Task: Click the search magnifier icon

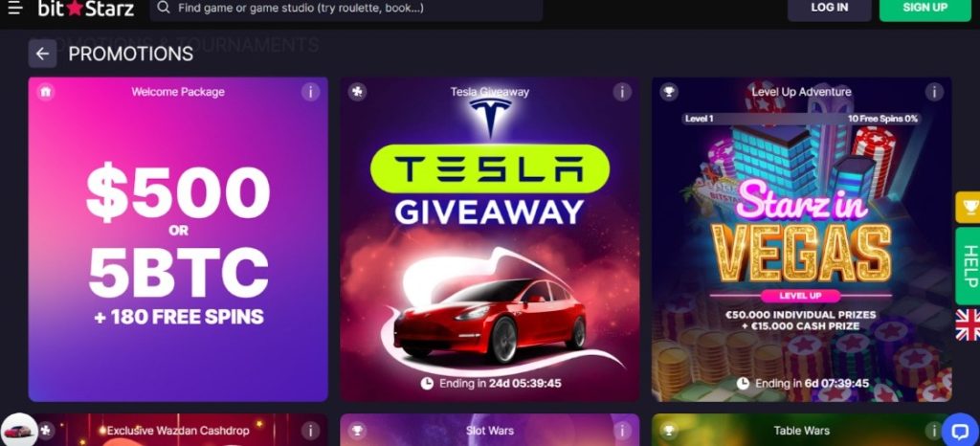Action: coord(163,8)
